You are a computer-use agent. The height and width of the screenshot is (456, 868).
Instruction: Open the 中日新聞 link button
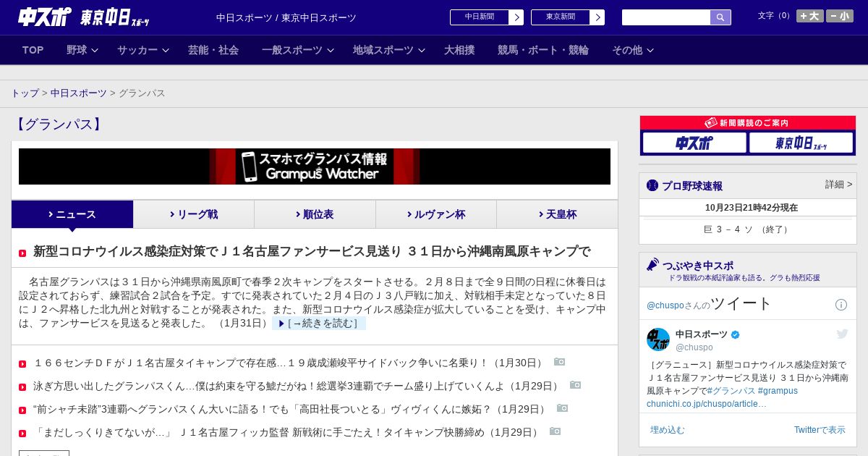487,17
